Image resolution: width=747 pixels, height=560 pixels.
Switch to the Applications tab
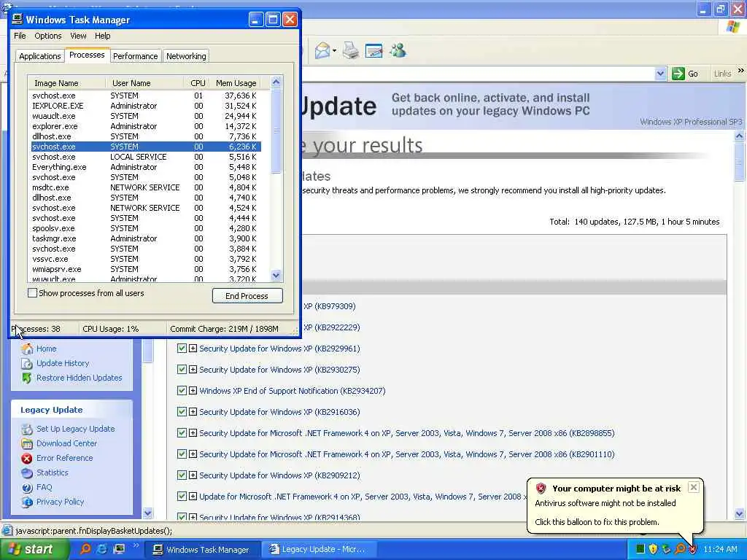(40, 56)
